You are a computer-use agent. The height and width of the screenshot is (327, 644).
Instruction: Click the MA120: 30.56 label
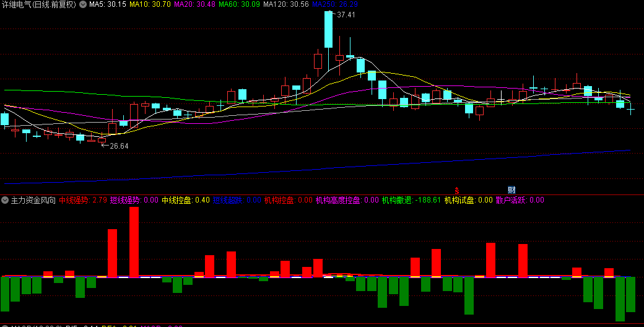286,4
